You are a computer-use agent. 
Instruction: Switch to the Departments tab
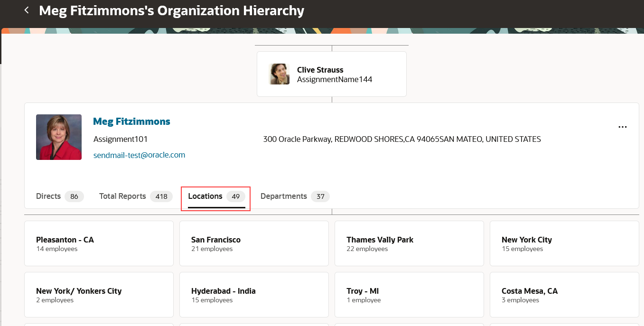295,196
